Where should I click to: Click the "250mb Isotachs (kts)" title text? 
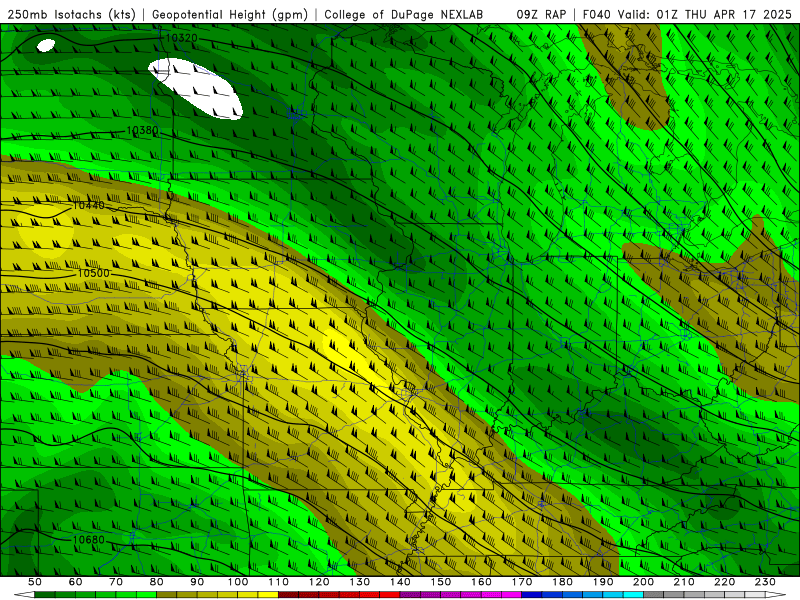[72, 15]
